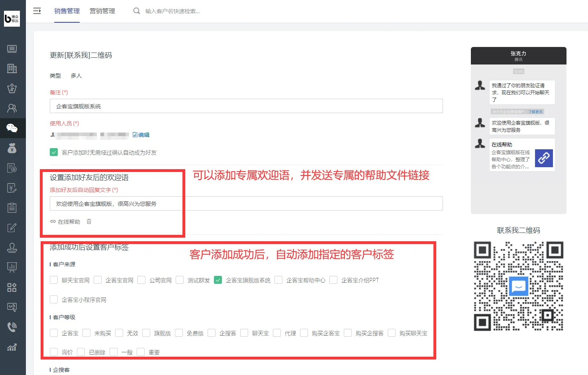The image size is (588, 375).
Task: Open the shopping basket sidebar icon
Action: point(12,88)
